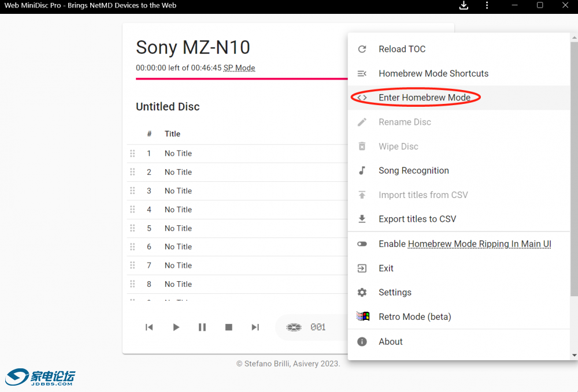Click the drag handle for track 4
This screenshot has height=392, width=578.
tap(132, 210)
